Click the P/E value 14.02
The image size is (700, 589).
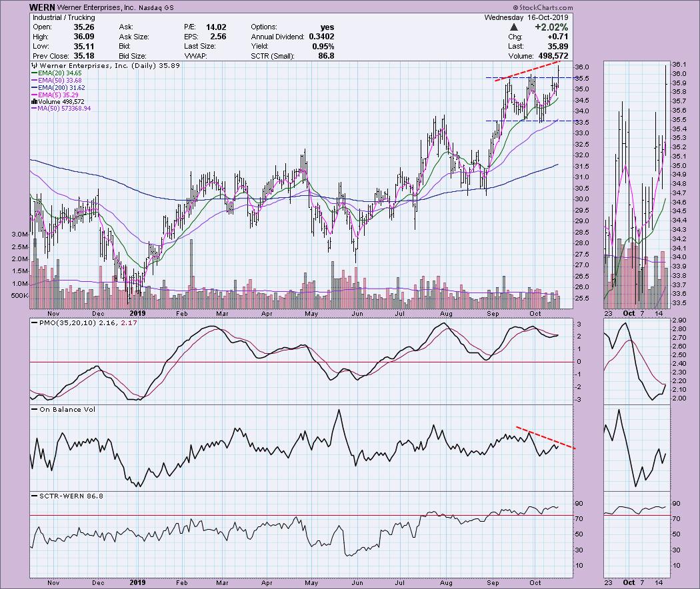click(x=216, y=27)
